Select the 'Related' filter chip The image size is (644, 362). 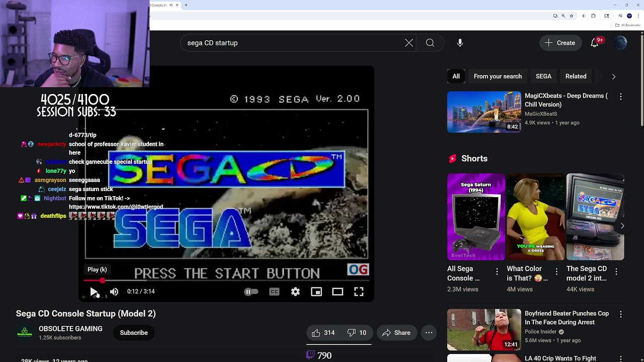(576, 76)
